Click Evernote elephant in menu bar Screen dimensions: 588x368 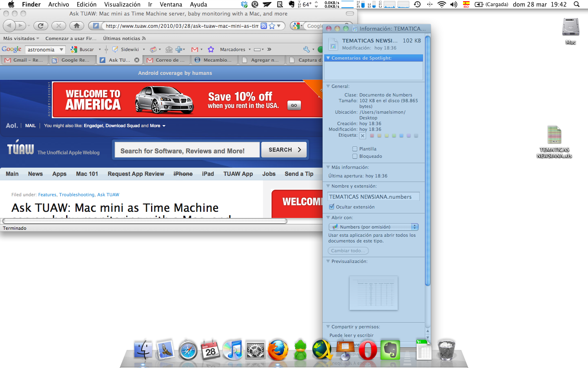pyautogui.click(x=292, y=4)
